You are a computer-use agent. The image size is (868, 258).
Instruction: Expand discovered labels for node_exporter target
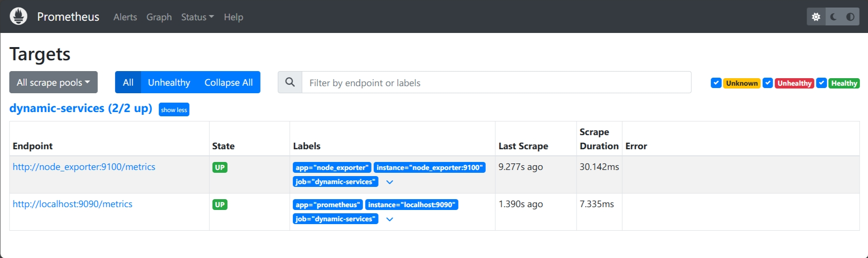[x=389, y=182]
